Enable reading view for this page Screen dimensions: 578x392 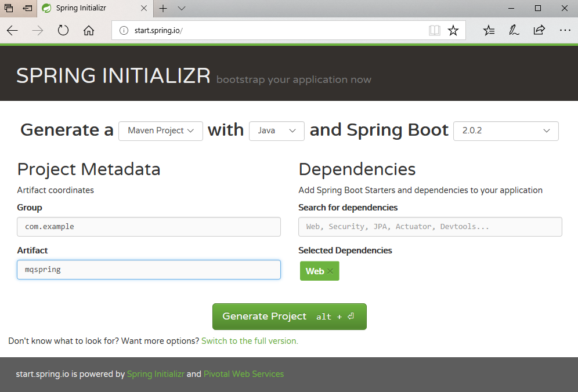[435, 30]
